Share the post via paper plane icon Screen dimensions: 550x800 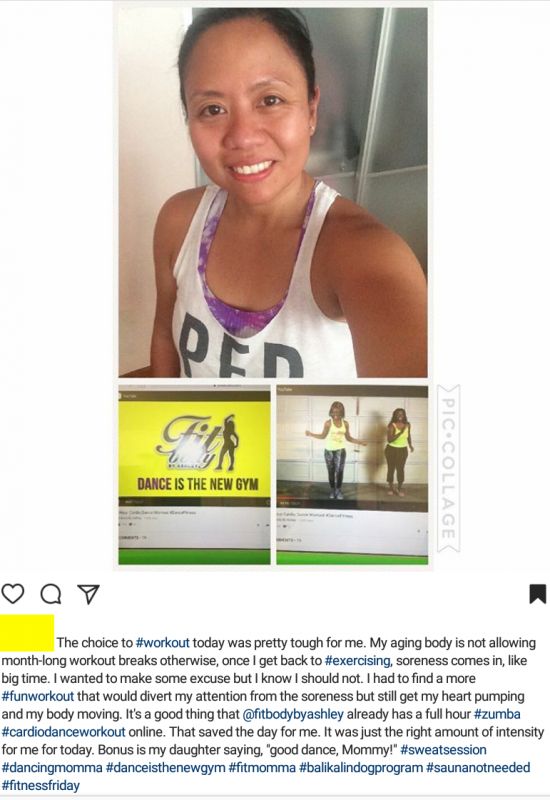pyautogui.click(x=88, y=594)
